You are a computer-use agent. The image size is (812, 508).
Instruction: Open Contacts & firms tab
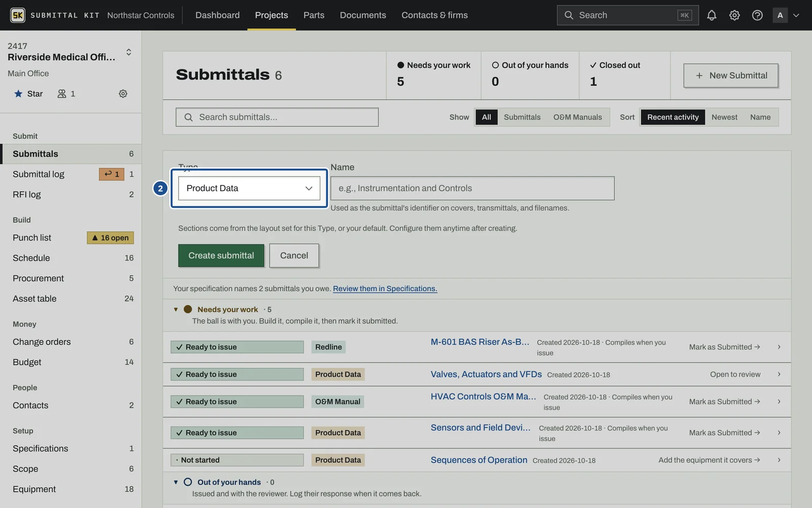coord(434,15)
